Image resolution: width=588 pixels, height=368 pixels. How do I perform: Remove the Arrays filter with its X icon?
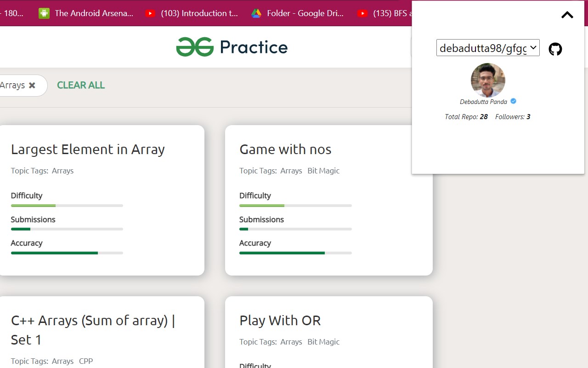pyautogui.click(x=32, y=86)
